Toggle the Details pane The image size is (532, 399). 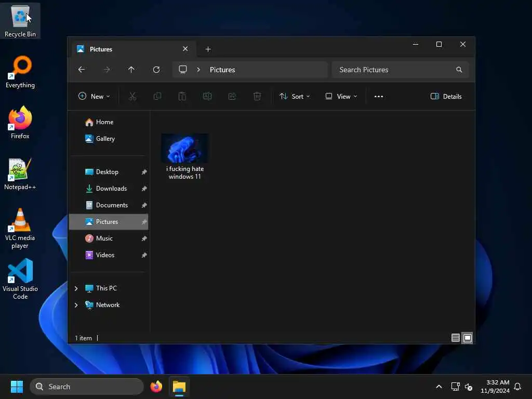446,96
